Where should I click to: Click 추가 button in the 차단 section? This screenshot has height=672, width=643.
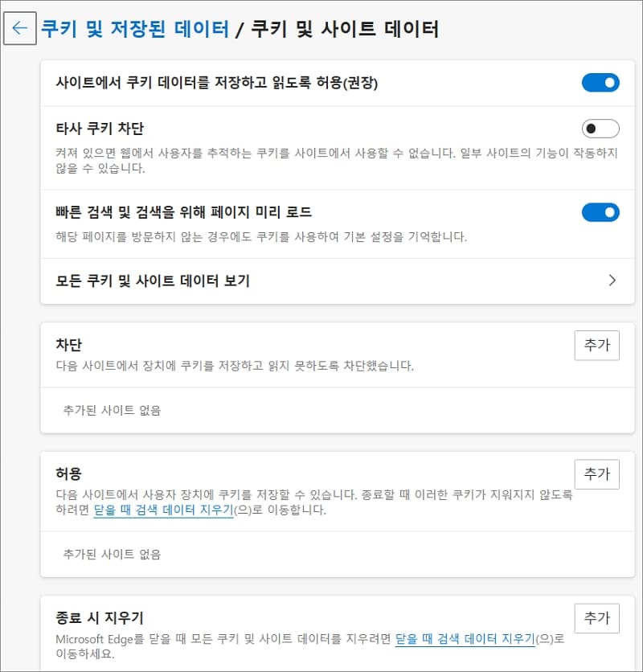[x=596, y=345]
